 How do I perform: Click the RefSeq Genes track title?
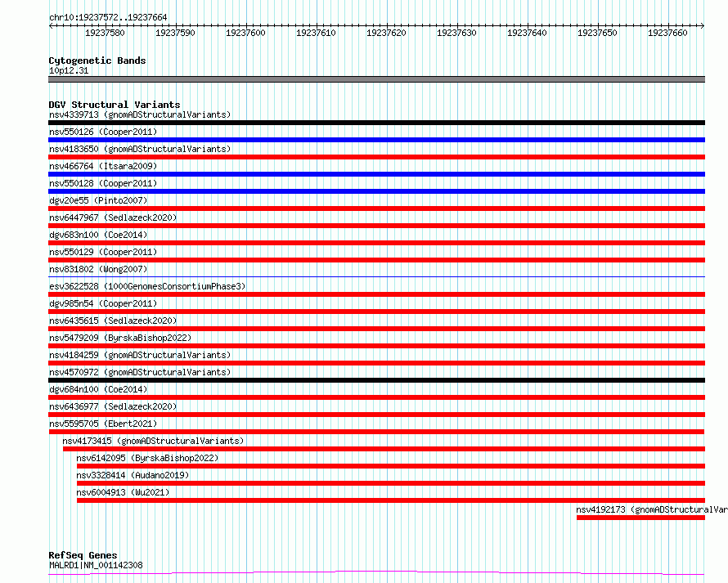(x=83, y=555)
